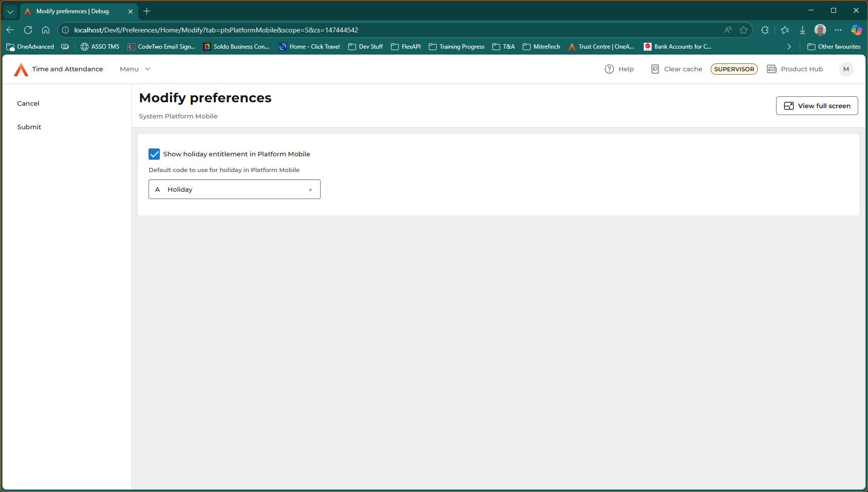The height and width of the screenshot is (492, 868).
Task: Open the CodeTwo Email Sign bookmark
Action: [161, 47]
